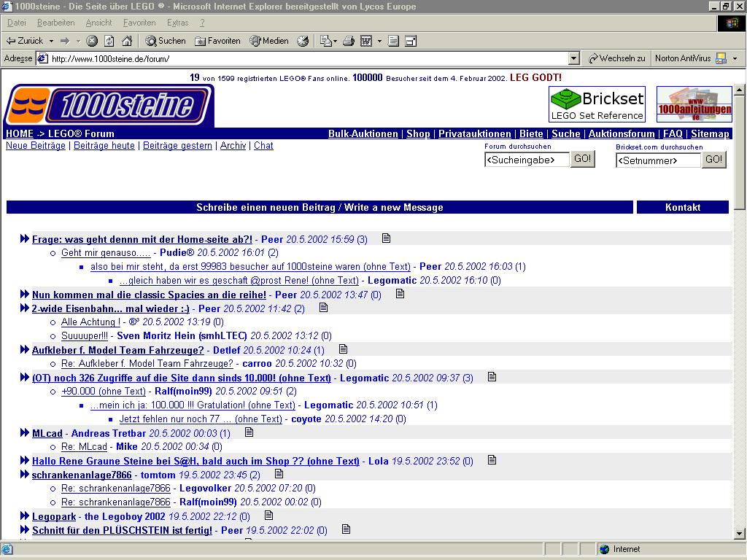Stop page loading with the stop icon
Screen dimensions: 747x560
92,41
